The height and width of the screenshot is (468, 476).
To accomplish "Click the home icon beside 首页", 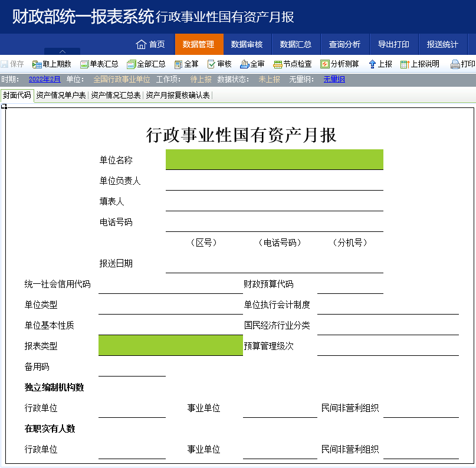I will [141, 44].
